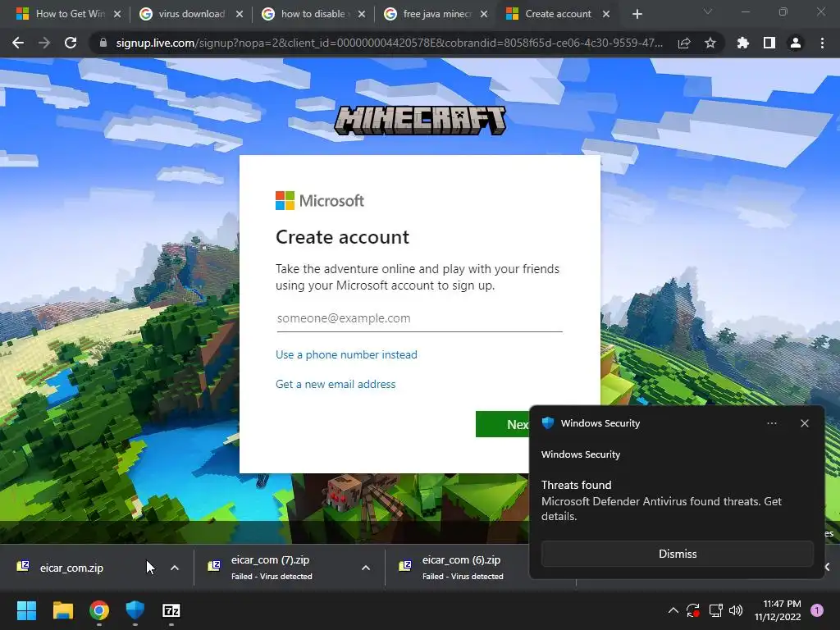Image resolution: width=840 pixels, height=630 pixels.
Task: Open notification options three-dot menu
Action: (x=771, y=423)
